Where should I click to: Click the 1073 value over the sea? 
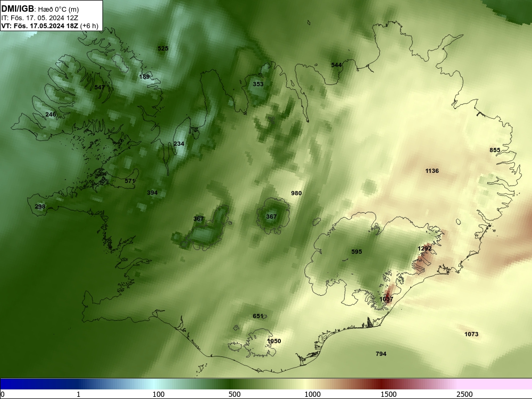click(471, 334)
